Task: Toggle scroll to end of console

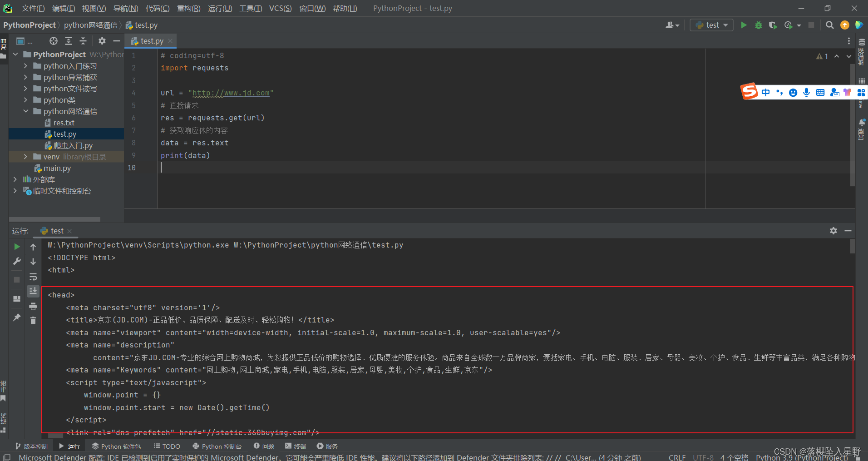Action: click(x=33, y=291)
